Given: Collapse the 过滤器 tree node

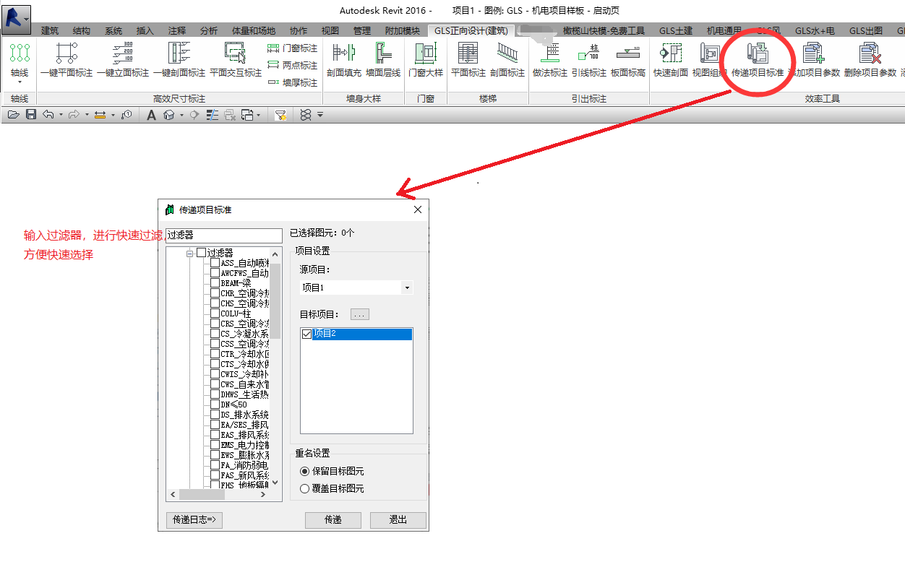Looking at the screenshot, I should tap(190, 253).
